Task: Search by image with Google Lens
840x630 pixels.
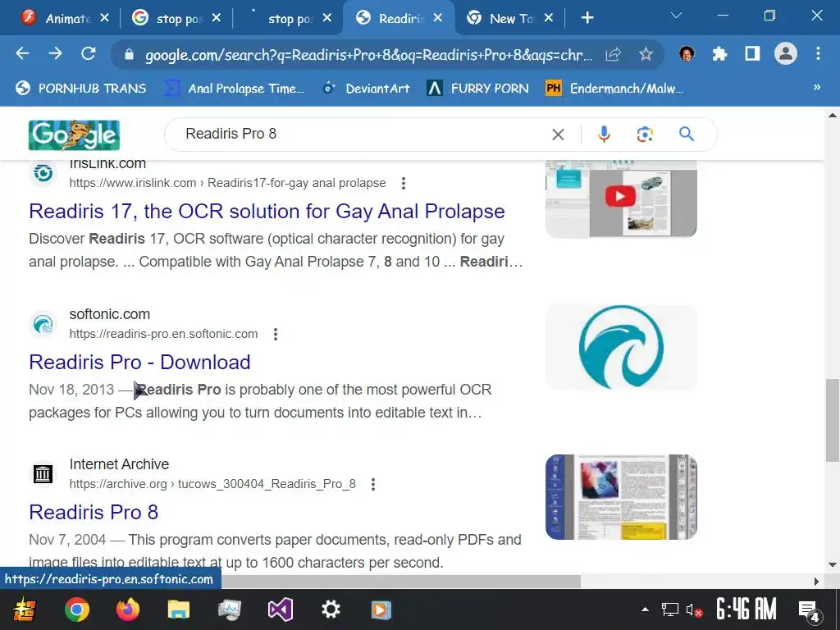Action: tap(645, 134)
